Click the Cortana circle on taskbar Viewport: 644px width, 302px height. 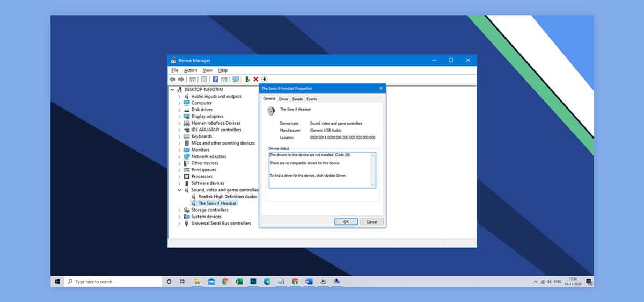(169, 282)
